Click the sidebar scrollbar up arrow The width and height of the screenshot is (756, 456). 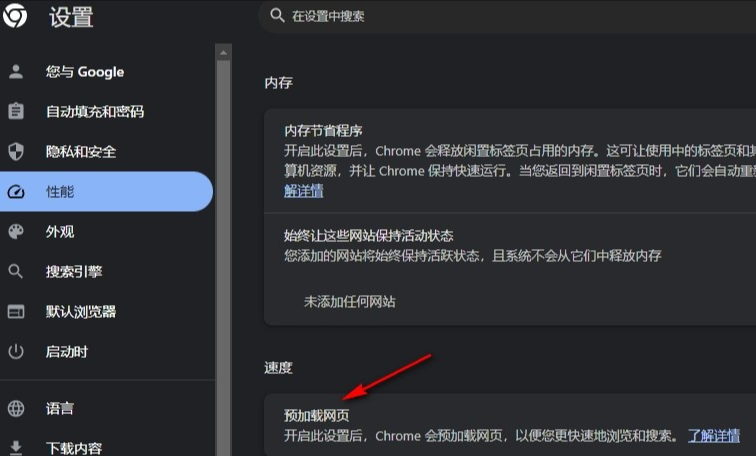(223, 53)
